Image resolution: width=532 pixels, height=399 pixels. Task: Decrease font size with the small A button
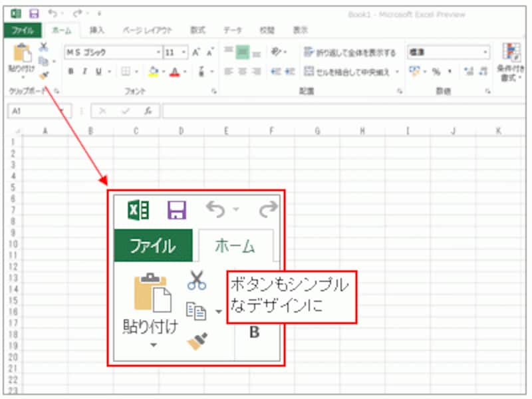210,53
